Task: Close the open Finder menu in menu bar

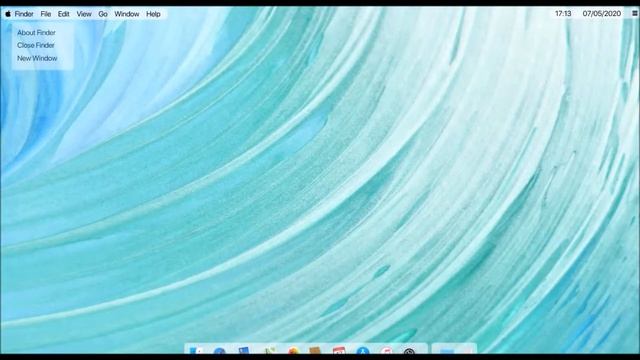Action: (24, 14)
